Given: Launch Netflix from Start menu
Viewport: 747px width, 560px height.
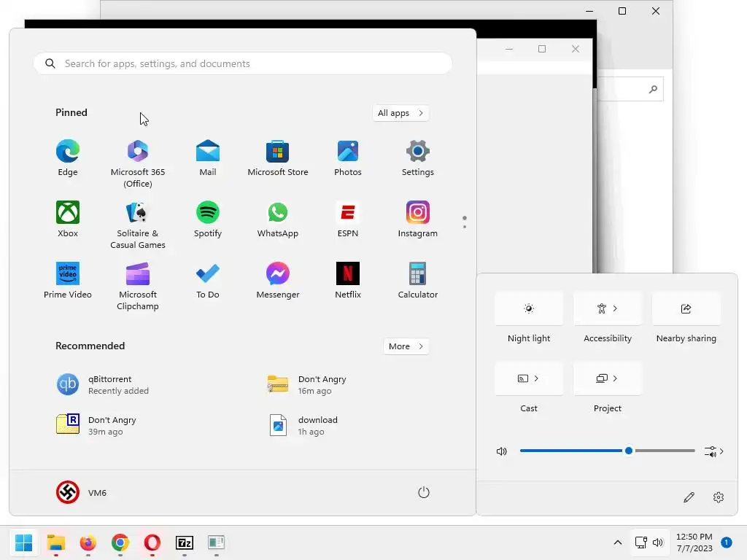Looking at the screenshot, I should (x=348, y=281).
